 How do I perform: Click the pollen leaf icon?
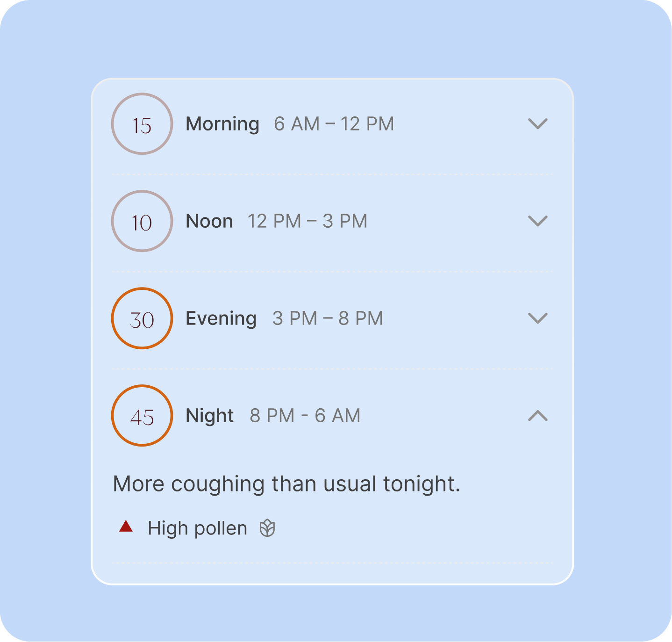[267, 528]
